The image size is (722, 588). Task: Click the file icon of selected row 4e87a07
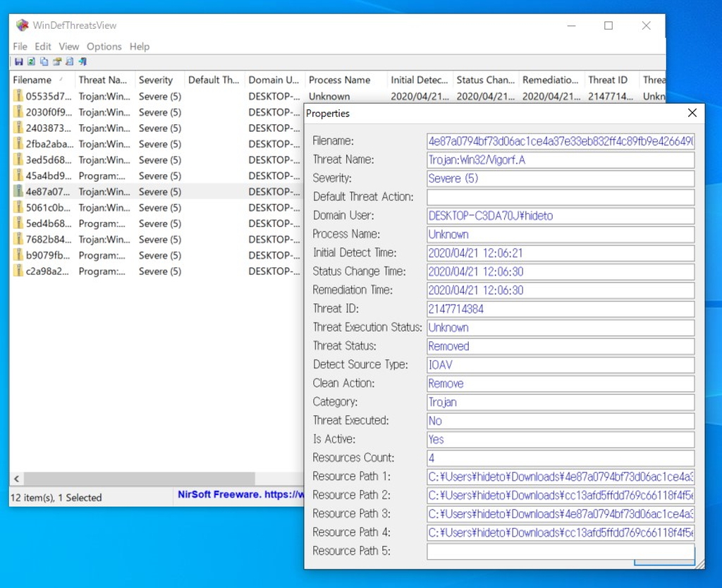(18, 192)
